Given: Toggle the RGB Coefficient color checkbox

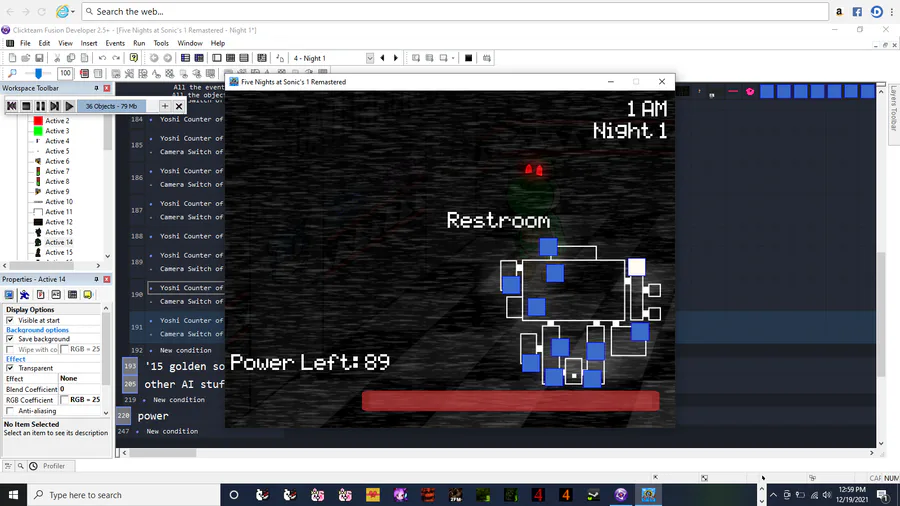Looking at the screenshot, I should [64, 400].
